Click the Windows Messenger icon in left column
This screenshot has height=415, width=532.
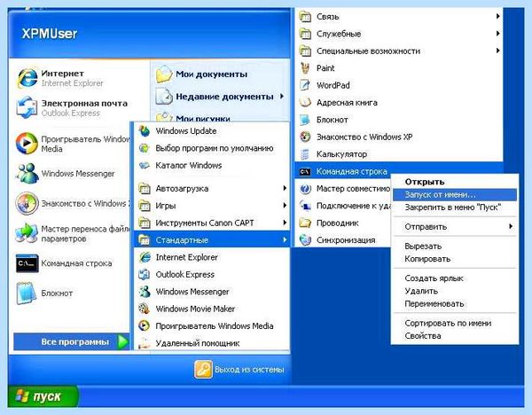(x=27, y=174)
